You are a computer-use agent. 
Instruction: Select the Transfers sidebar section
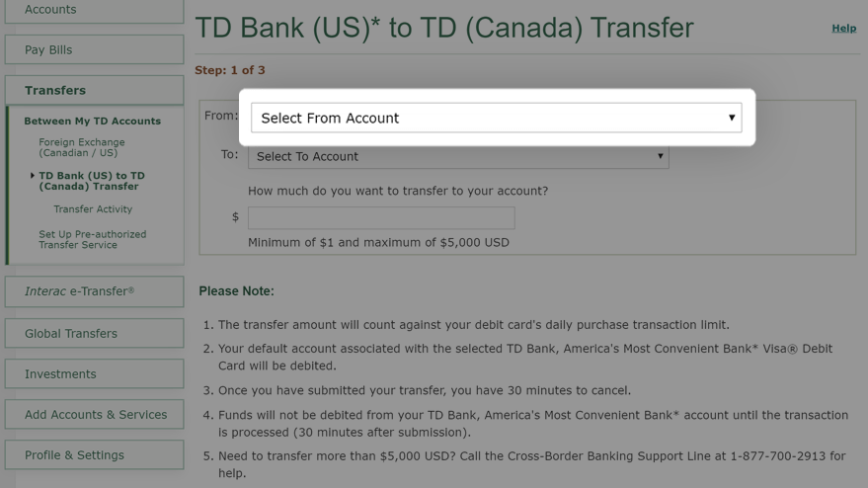(94, 90)
